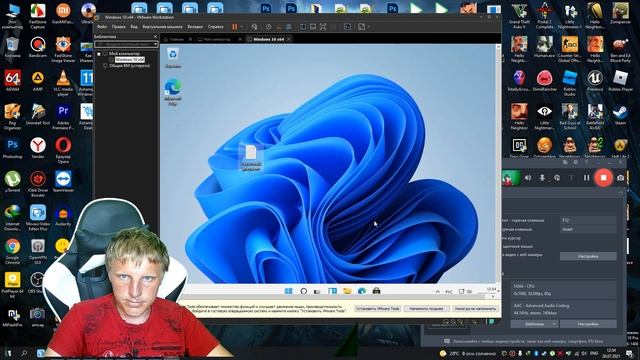Close the Библиотека library panel
This screenshot has width=640, height=360.
[155, 37]
